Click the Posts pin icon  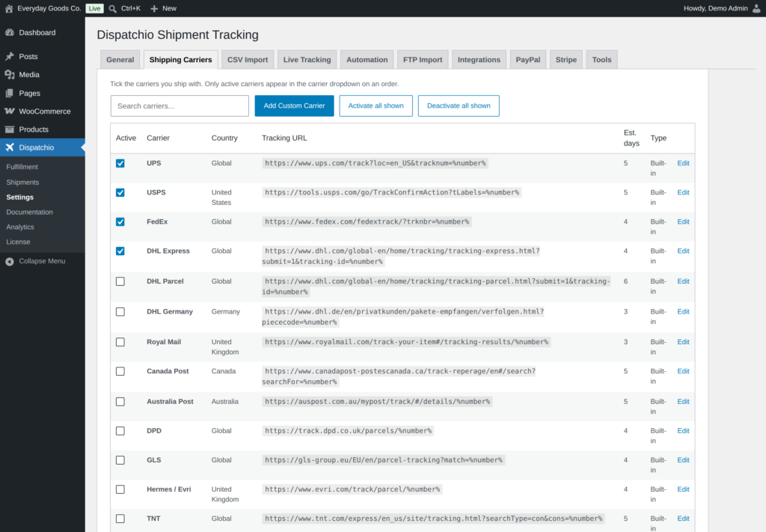click(x=9, y=57)
